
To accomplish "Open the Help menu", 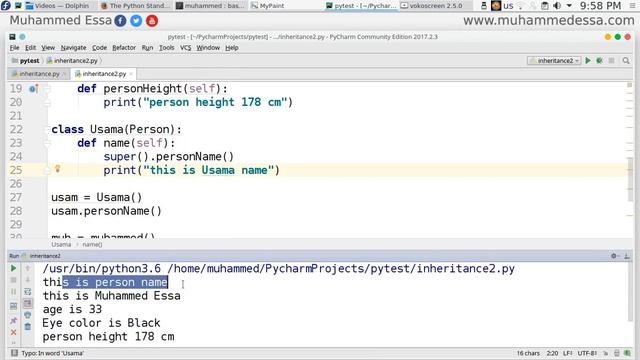I will click(x=231, y=48).
